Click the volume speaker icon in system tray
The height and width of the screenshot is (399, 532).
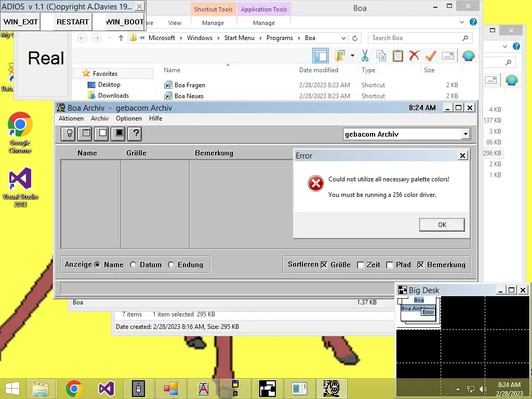(483, 389)
